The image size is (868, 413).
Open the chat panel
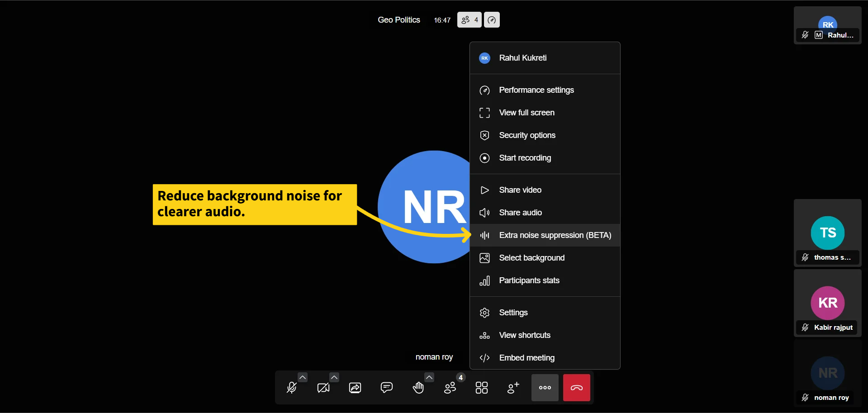coord(387,388)
